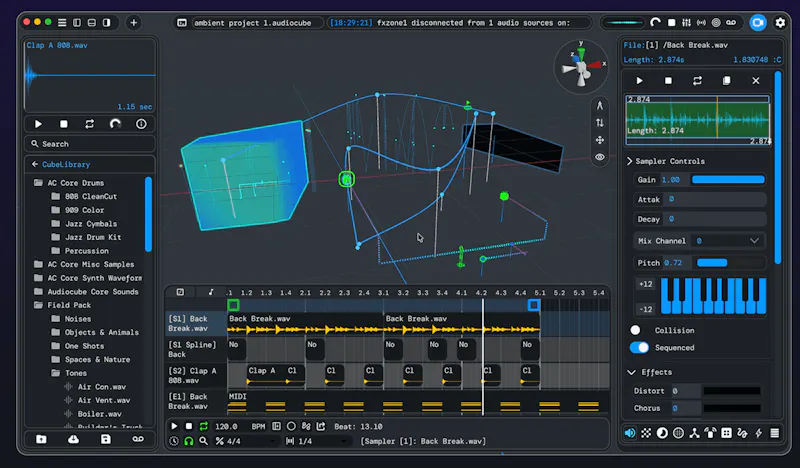800x468 pixels.
Task: Enable the Collision toggle
Action: click(x=635, y=330)
